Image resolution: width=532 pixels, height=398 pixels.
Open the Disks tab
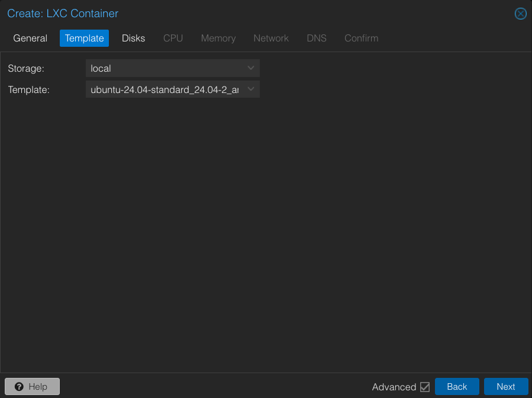[x=133, y=38]
